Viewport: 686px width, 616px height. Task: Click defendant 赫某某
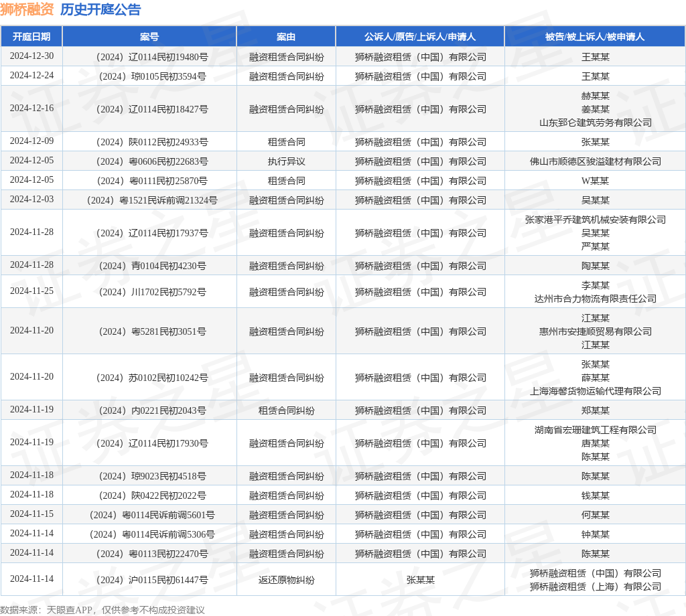pyautogui.click(x=596, y=96)
